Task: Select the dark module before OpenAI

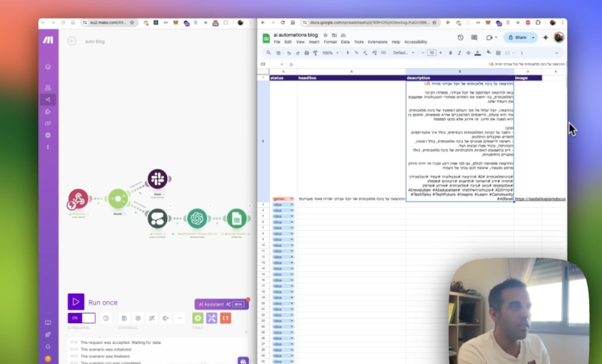Action: [157, 218]
